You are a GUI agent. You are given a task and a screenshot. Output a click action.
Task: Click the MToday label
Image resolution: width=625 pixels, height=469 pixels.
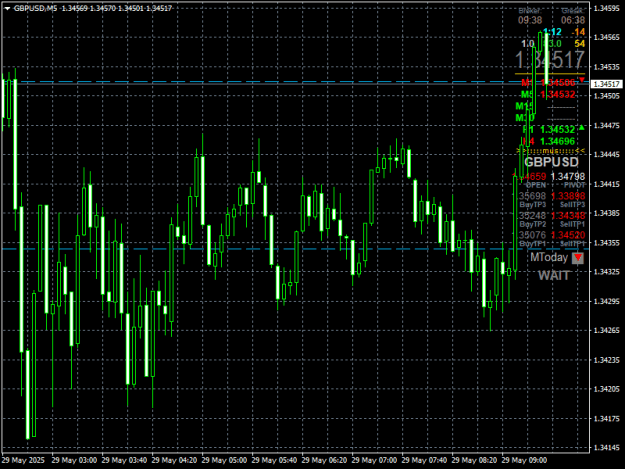(549, 257)
